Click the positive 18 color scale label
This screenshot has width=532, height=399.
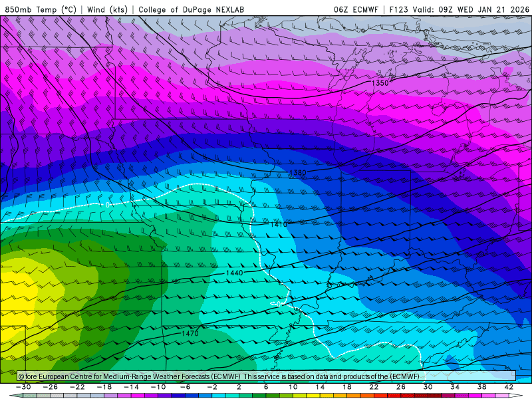tap(346, 387)
